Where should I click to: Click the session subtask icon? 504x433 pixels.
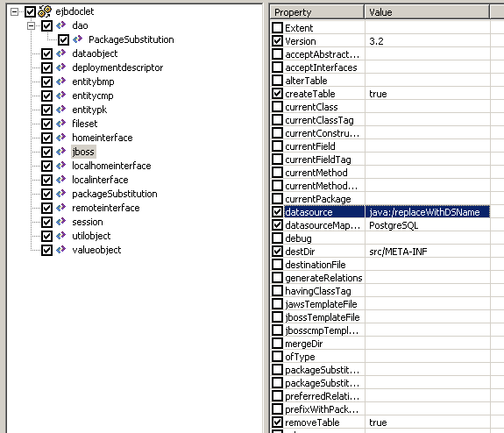[60, 222]
